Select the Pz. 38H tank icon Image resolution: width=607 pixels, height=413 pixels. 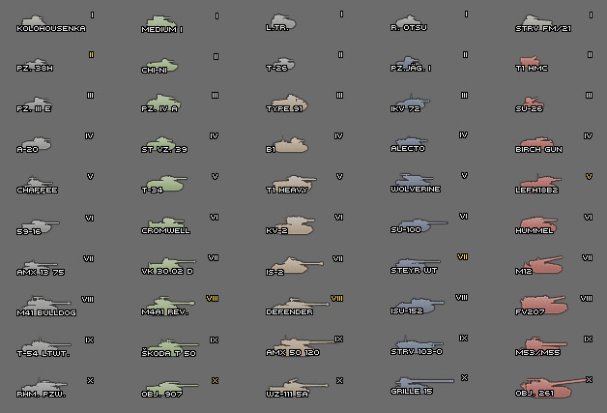tap(37, 64)
